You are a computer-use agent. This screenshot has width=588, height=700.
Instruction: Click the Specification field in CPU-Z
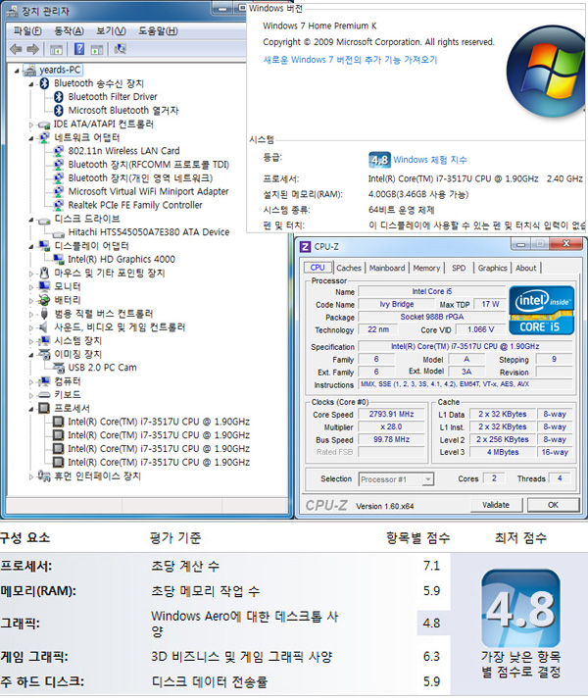tap(465, 346)
